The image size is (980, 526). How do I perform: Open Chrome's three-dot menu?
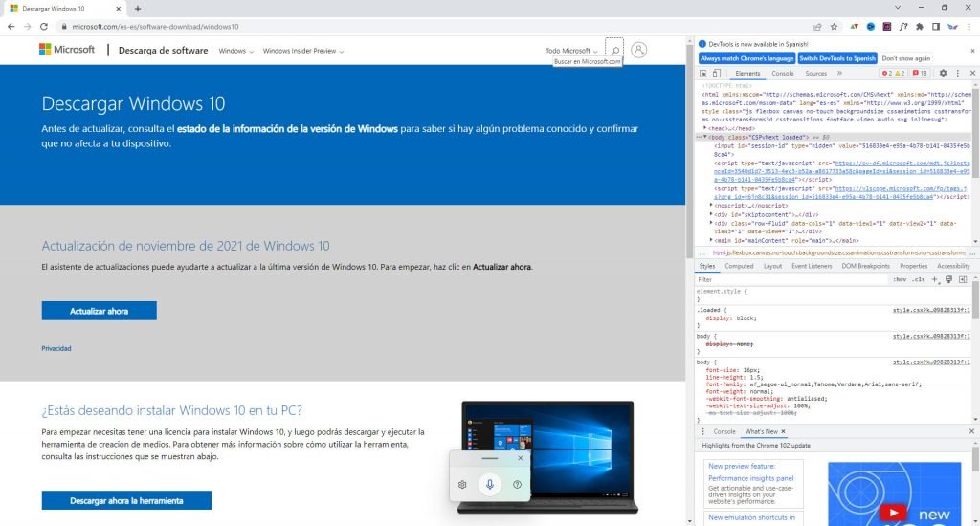(x=969, y=27)
